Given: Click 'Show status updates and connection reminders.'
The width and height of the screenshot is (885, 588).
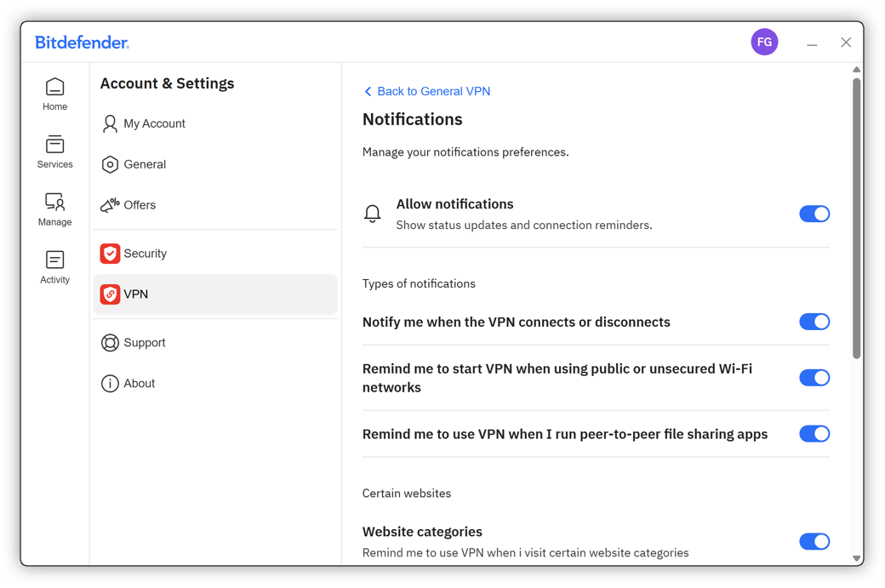Looking at the screenshot, I should pos(524,225).
